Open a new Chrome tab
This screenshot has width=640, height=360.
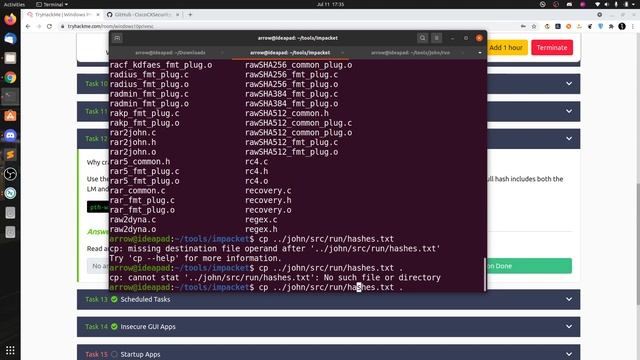click(x=190, y=15)
